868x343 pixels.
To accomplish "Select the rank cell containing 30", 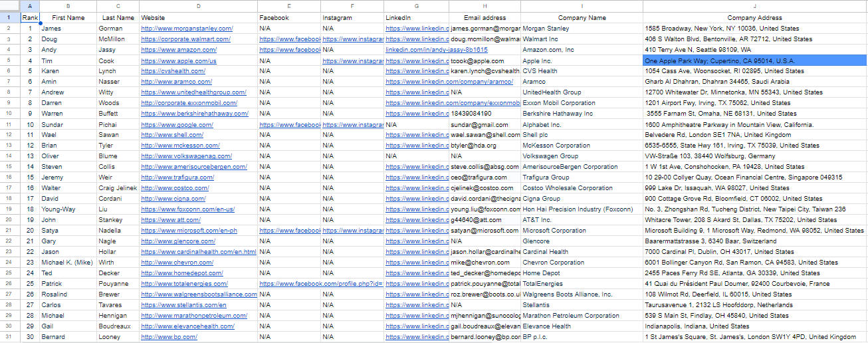I will 30,337.
